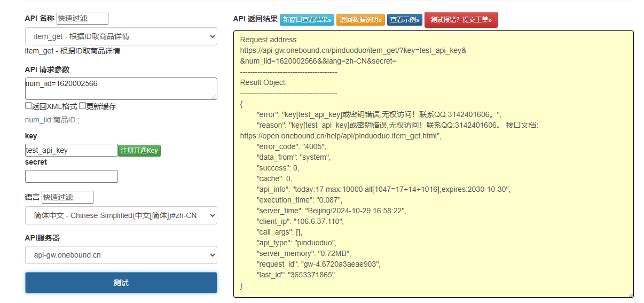Click the "last_id": "3653371865" line
Image resolution: width=644 pixels, height=303 pixels.
[x=296, y=275]
